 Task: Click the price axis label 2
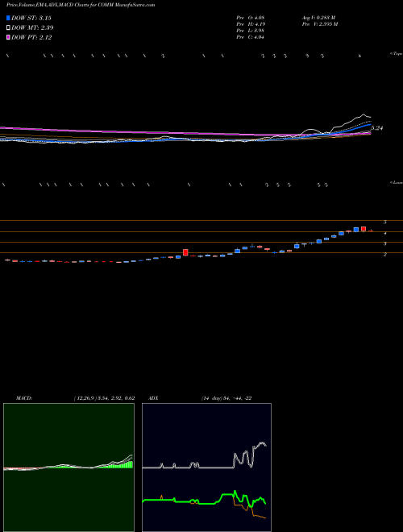[385, 255]
